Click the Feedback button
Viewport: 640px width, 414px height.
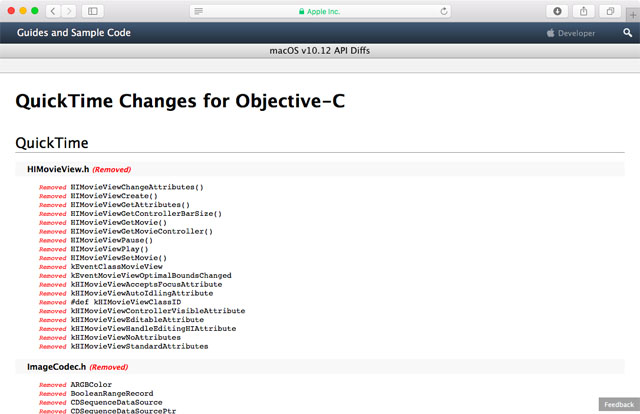pyautogui.click(x=619, y=404)
